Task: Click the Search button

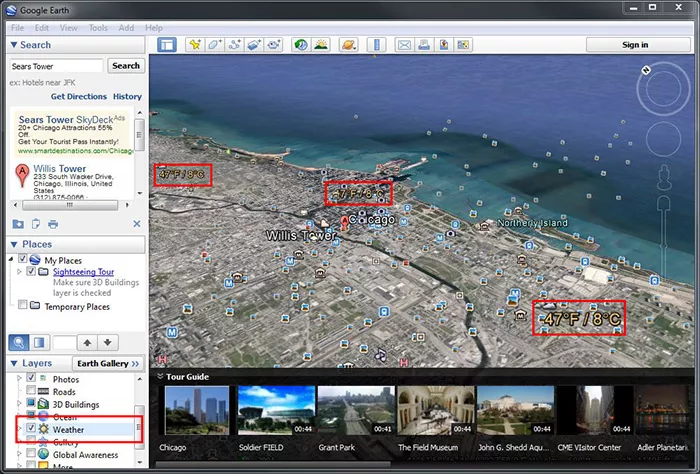Action: coord(126,66)
